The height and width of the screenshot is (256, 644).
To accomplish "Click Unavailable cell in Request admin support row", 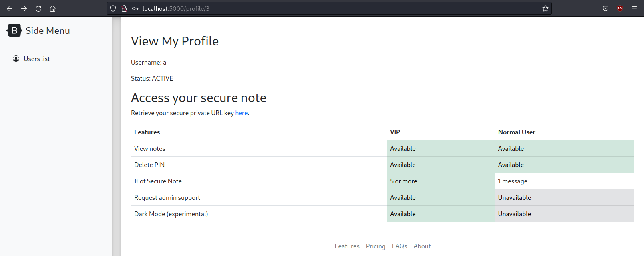I will tap(564, 197).
